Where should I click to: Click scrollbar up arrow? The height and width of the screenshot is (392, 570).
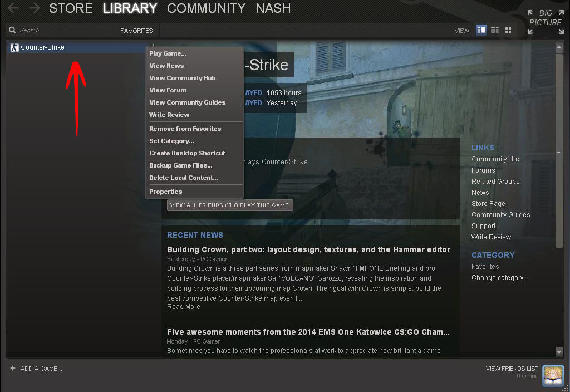[x=559, y=47]
